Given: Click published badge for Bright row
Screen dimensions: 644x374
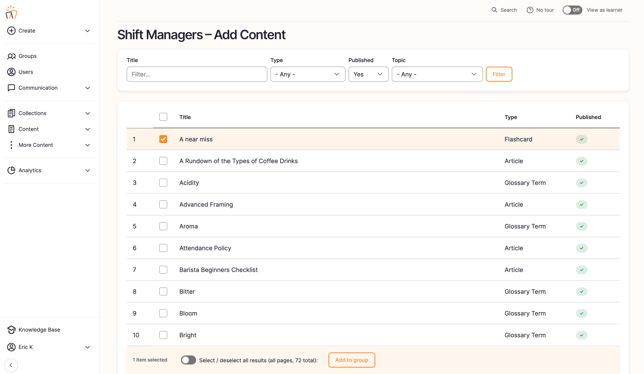Looking at the screenshot, I should tap(581, 335).
